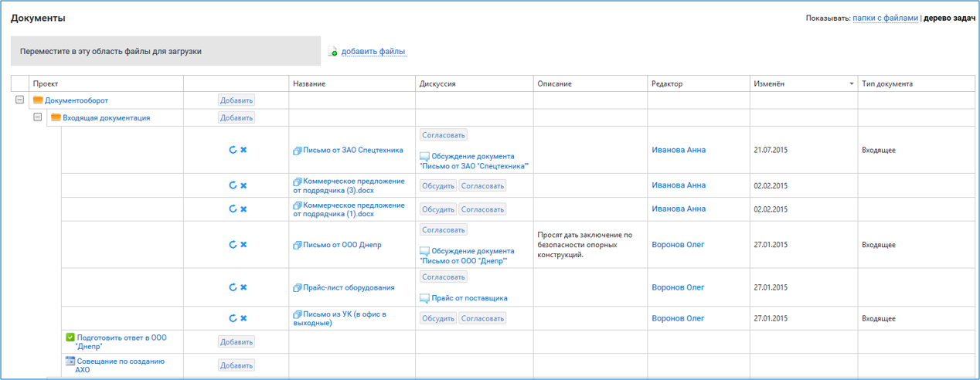980x380 pixels.
Task: Open editor Иванова Анна for Письмо от ЗАО Спецтехника
Action: 679,150
